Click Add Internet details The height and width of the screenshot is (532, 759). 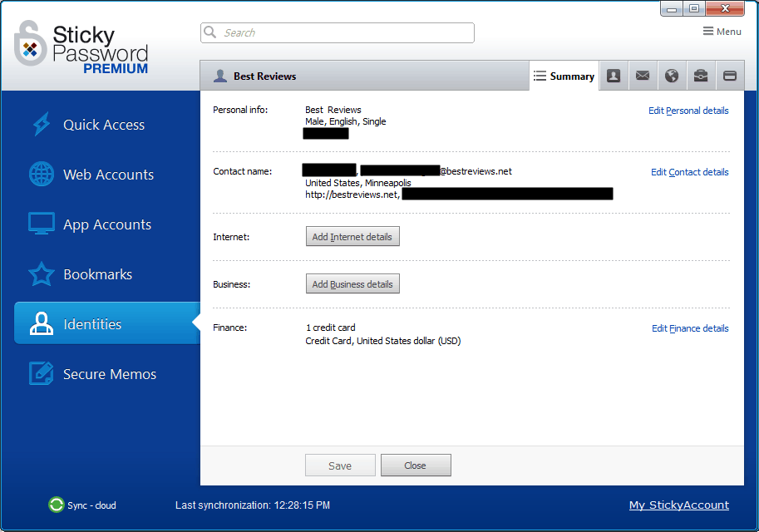point(352,236)
